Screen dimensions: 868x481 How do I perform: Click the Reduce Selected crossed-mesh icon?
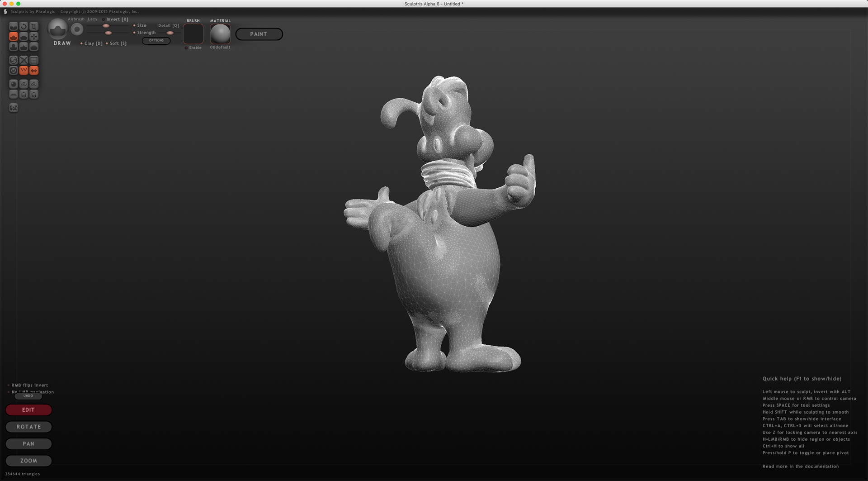(x=24, y=60)
